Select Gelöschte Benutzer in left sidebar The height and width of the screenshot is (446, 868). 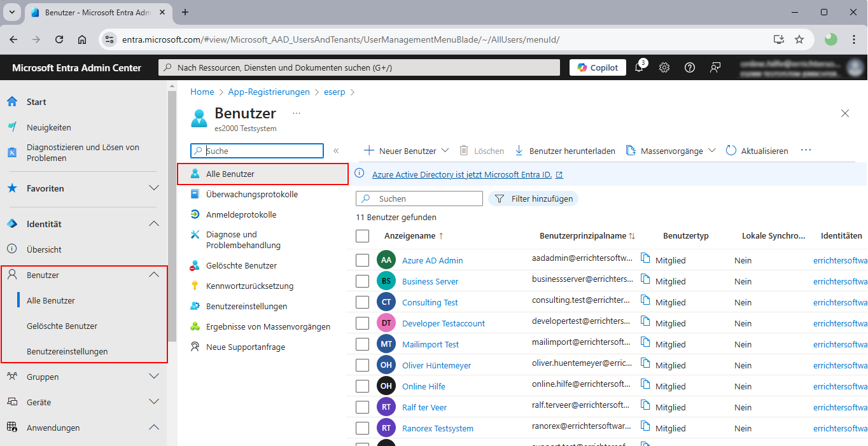pyautogui.click(x=62, y=326)
